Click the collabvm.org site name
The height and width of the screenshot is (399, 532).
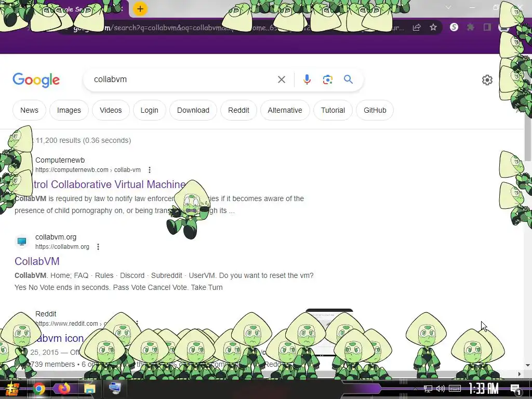click(x=56, y=237)
